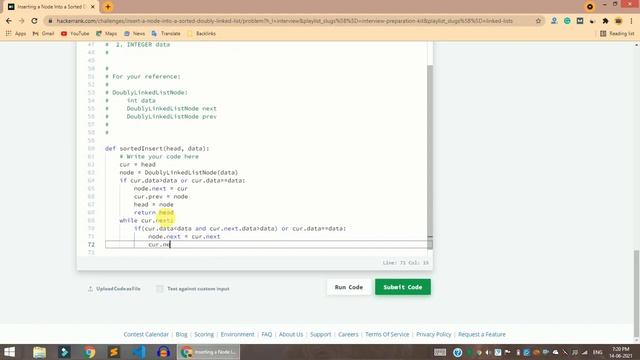Open the Request a Feature link
Screen dimensions: 640x360
[482, 334]
